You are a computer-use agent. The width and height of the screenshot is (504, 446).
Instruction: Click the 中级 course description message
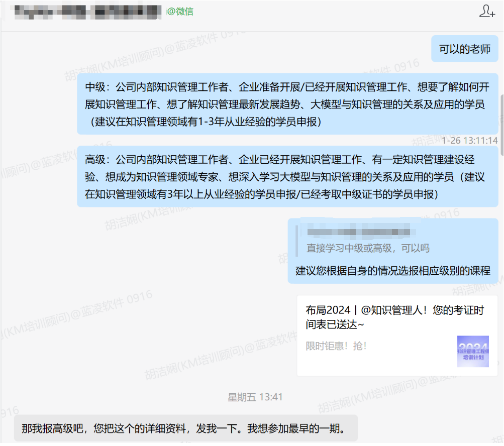point(287,95)
